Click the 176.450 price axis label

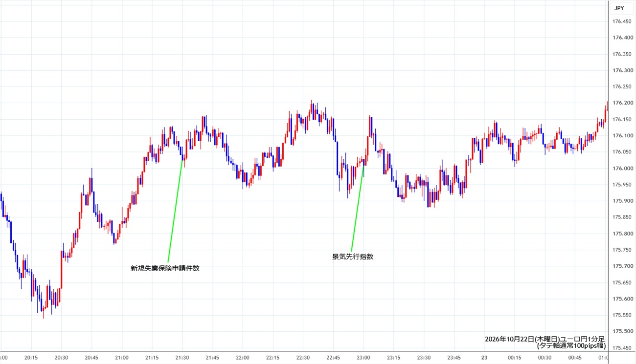point(622,21)
